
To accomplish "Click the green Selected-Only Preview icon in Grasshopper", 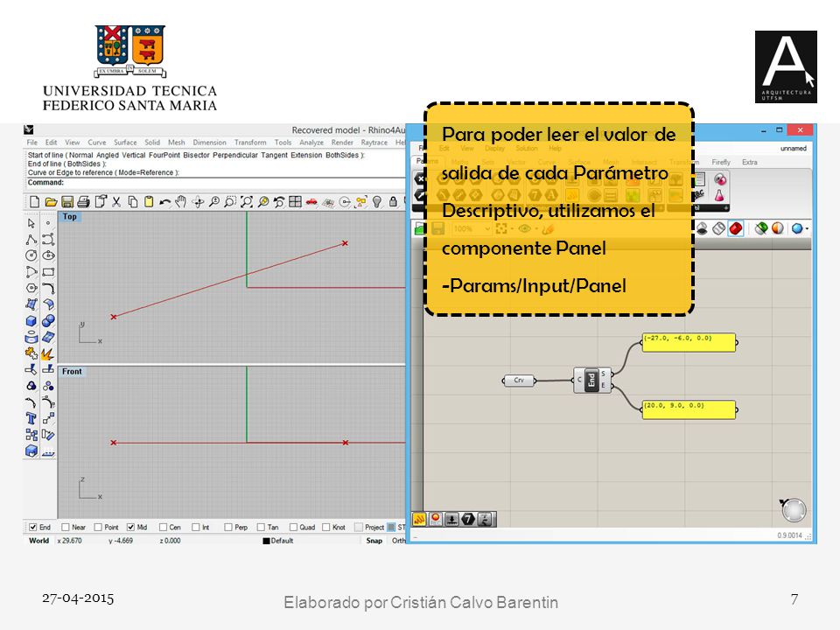I will 760,228.
